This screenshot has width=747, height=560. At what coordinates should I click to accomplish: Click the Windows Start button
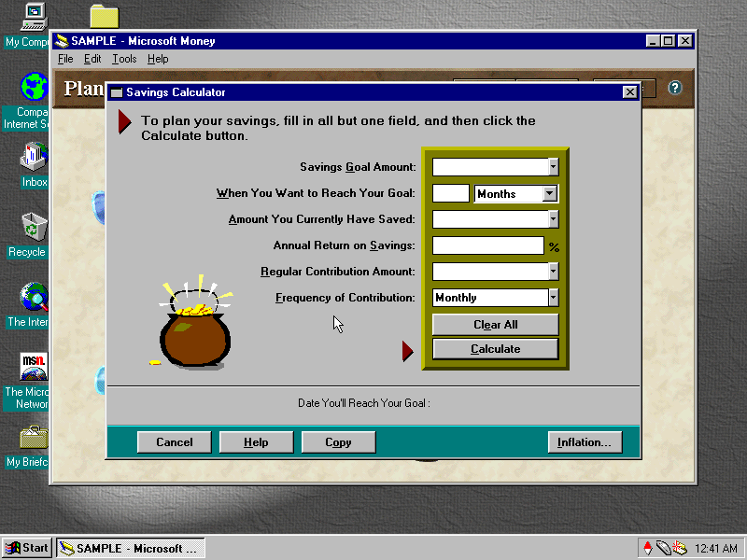pyautogui.click(x=27, y=548)
